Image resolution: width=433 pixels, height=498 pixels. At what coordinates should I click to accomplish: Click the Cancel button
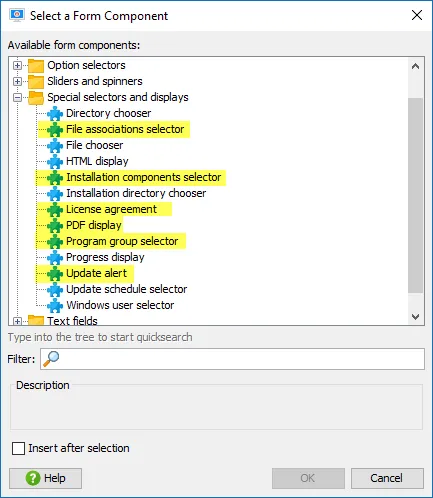click(387, 478)
